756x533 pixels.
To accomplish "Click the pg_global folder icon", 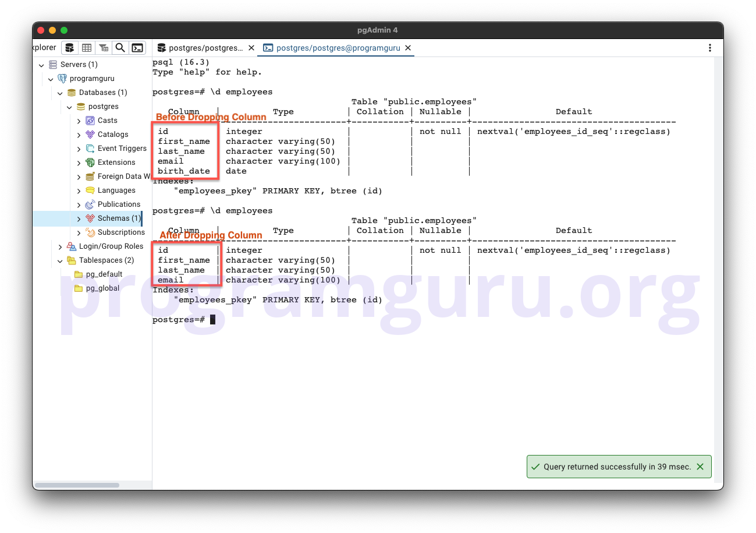I will (79, 288).
